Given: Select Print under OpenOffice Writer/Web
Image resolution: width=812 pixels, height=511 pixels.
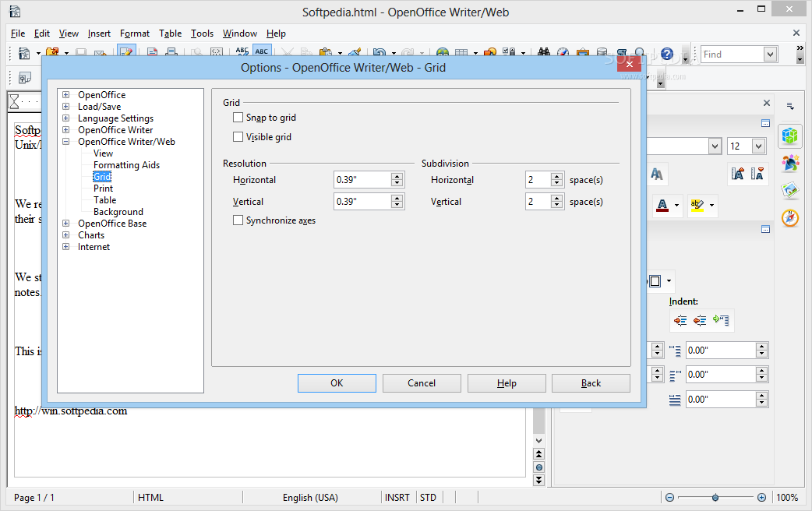Looking at the screenshot, I should 103,189.
